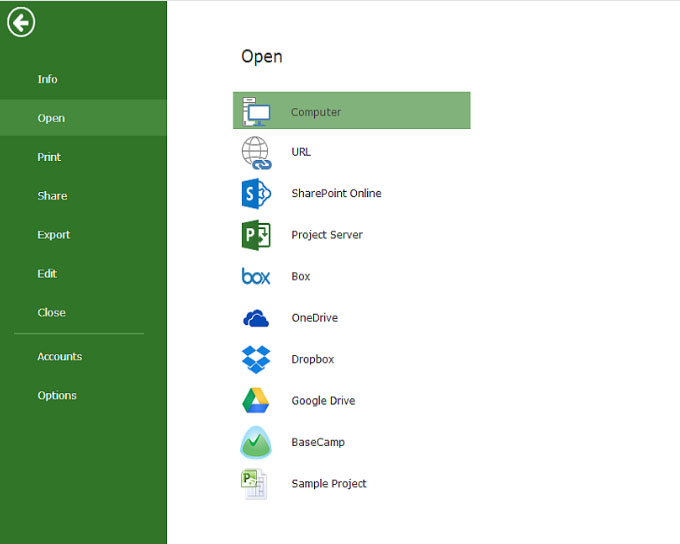Image resolution: width=680 pixels, height=544 pixels.
Task: Select Open in the sidebar
Action: 83,118
